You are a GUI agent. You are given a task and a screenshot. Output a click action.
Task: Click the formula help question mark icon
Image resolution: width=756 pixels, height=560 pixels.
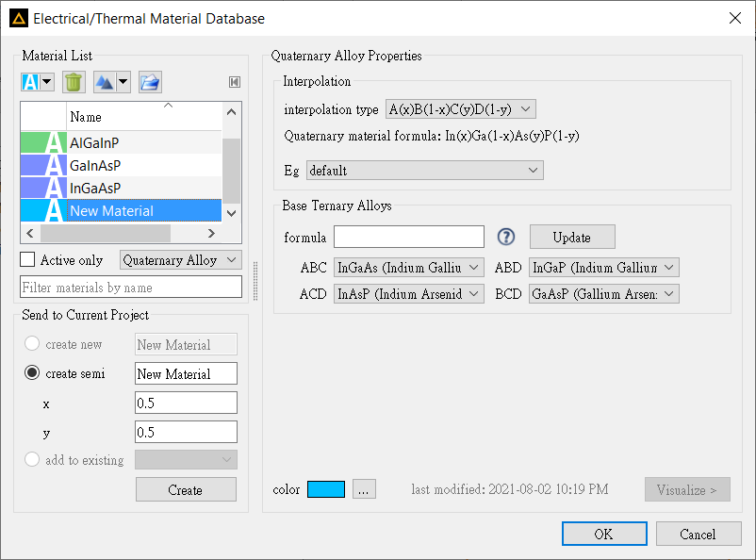pos(506,237)
